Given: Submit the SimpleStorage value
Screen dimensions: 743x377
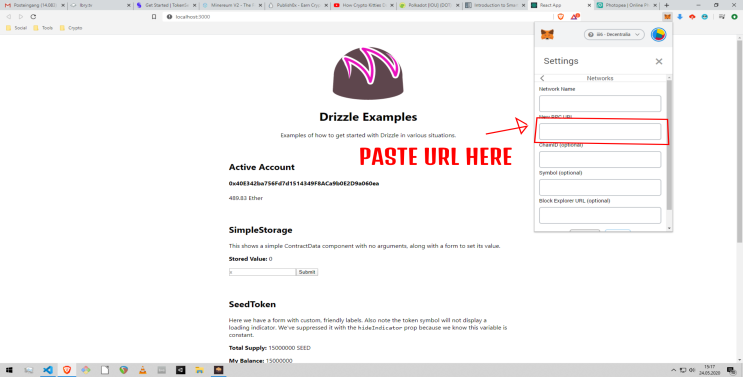Looking at the screenshot, I should tap(307, 272).
